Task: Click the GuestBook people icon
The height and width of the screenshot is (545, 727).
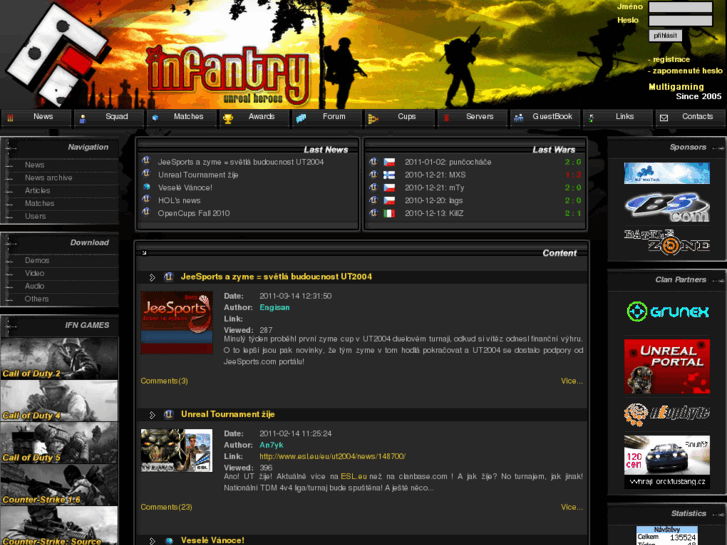Action: (x=519, y=118)
